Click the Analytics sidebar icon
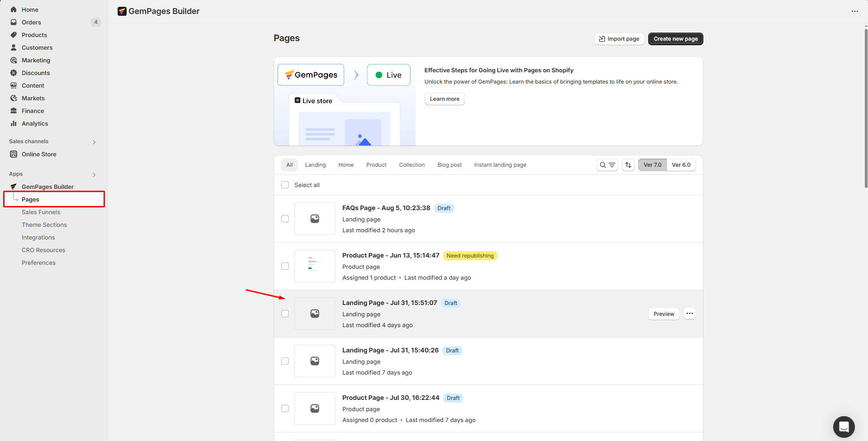The width and height of the screenshot is (868, 441). [x=14, y=123]
